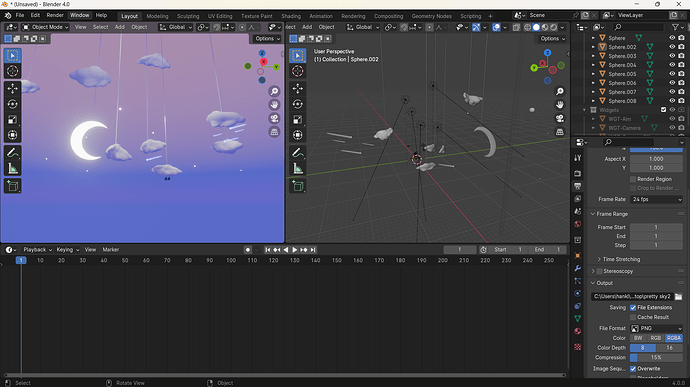This screenshot has height=387, width=690.
Task: Open the File menu
Action: pyautogui.click(x=20, y=15)
